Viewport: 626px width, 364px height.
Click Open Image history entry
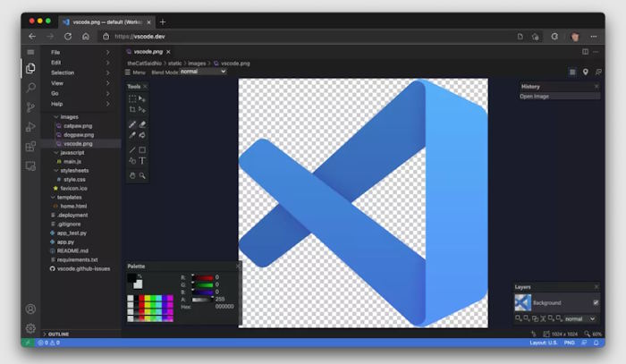559,97
